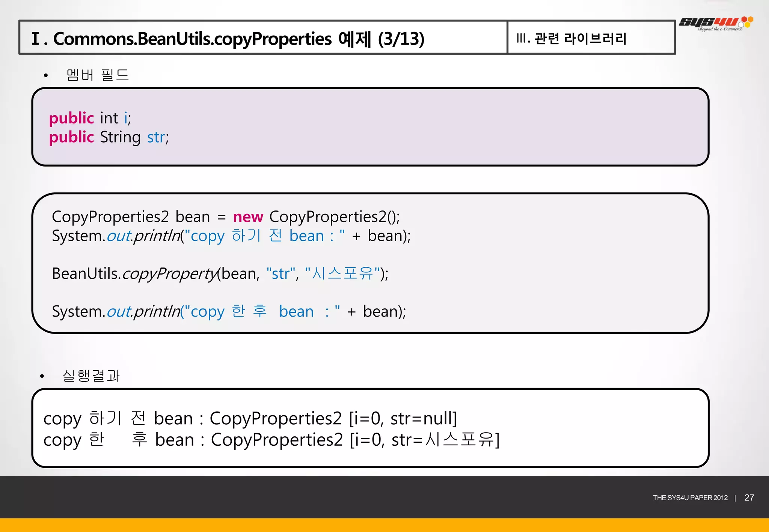The width and height of the screenshot is (769, 532).
Task: Click the SYS4U logo
Action: tap(716, 24)
